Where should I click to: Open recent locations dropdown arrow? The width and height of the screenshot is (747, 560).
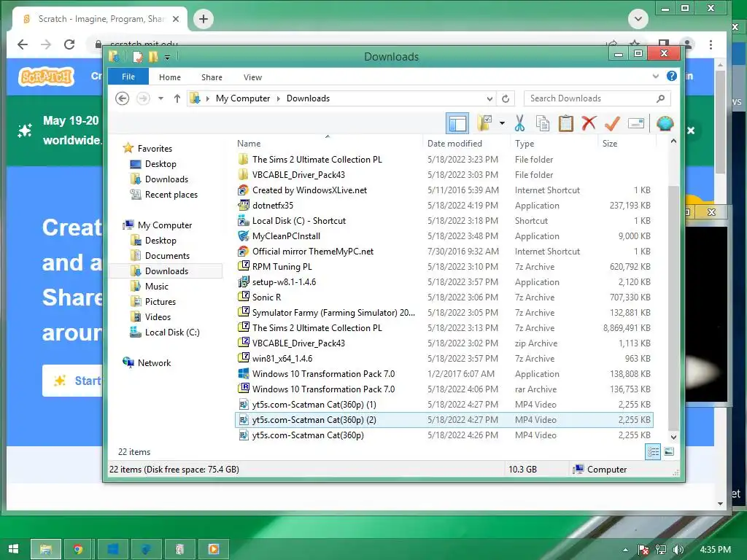[x=161, y=98]
